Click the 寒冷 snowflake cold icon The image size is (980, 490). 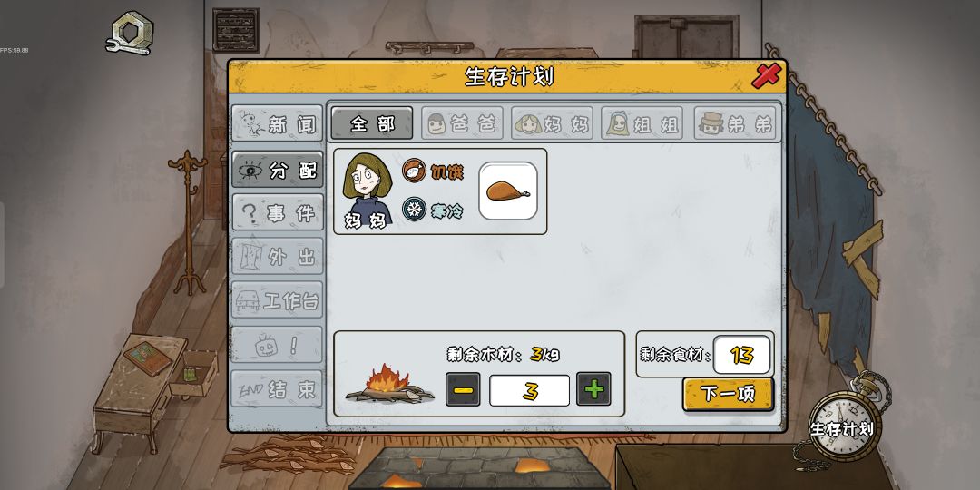414,209
